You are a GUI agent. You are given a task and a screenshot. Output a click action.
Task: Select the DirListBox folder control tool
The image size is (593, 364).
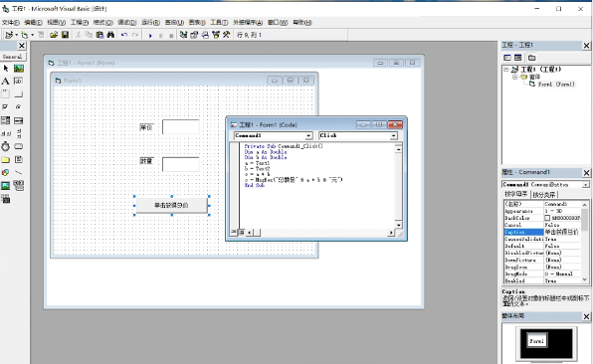point(6,159)
